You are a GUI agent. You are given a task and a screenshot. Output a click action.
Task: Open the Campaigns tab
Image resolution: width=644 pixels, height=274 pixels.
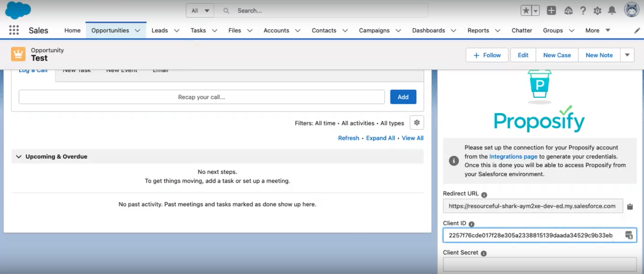point(374,30)
